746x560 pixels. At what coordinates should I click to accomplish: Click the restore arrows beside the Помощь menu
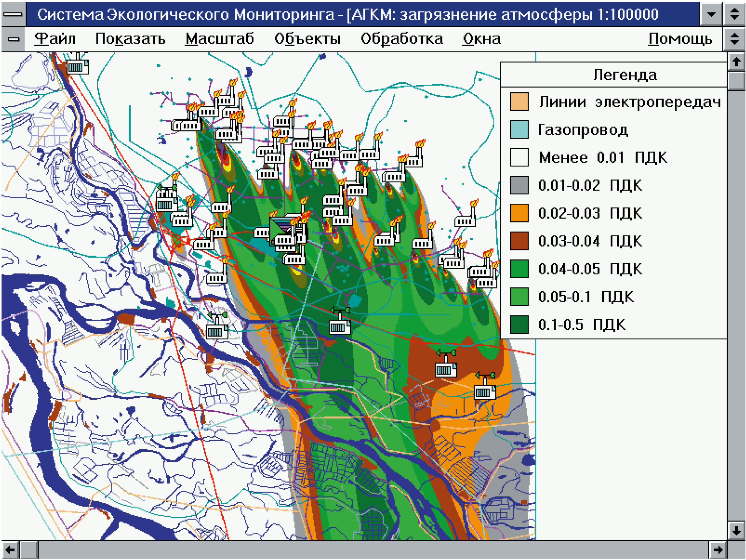pos(735,39)
